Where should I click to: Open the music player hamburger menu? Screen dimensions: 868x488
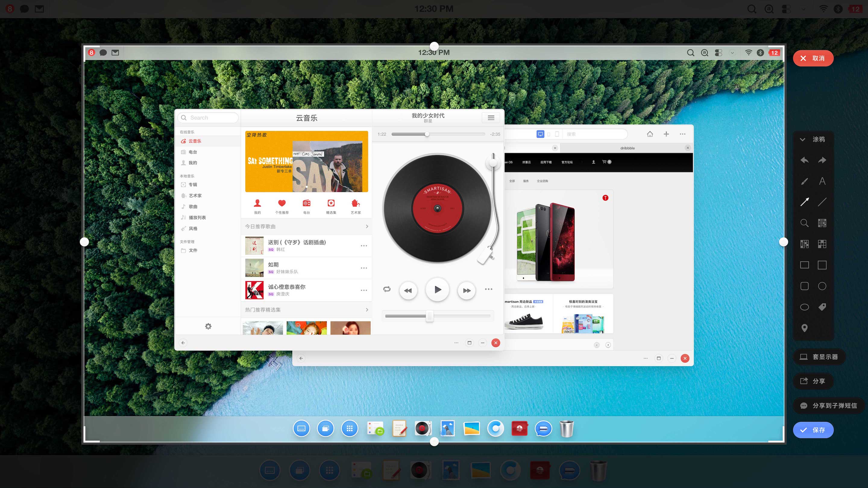coord(491,117)
